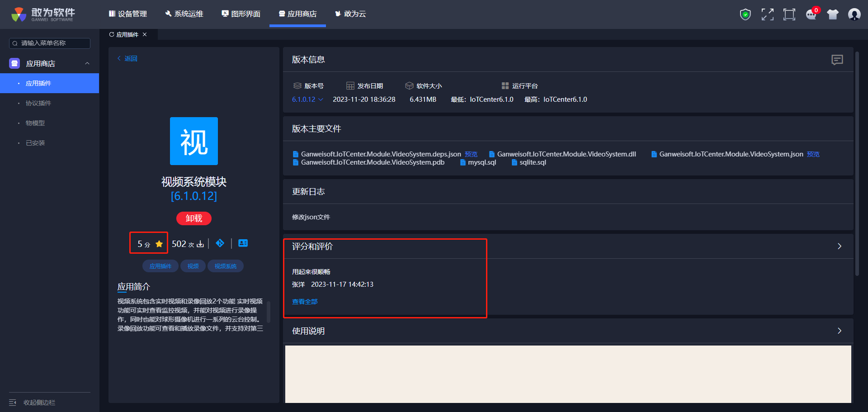
Task: Open the theme skin shirt icon
Action: (x=833, y=14)
